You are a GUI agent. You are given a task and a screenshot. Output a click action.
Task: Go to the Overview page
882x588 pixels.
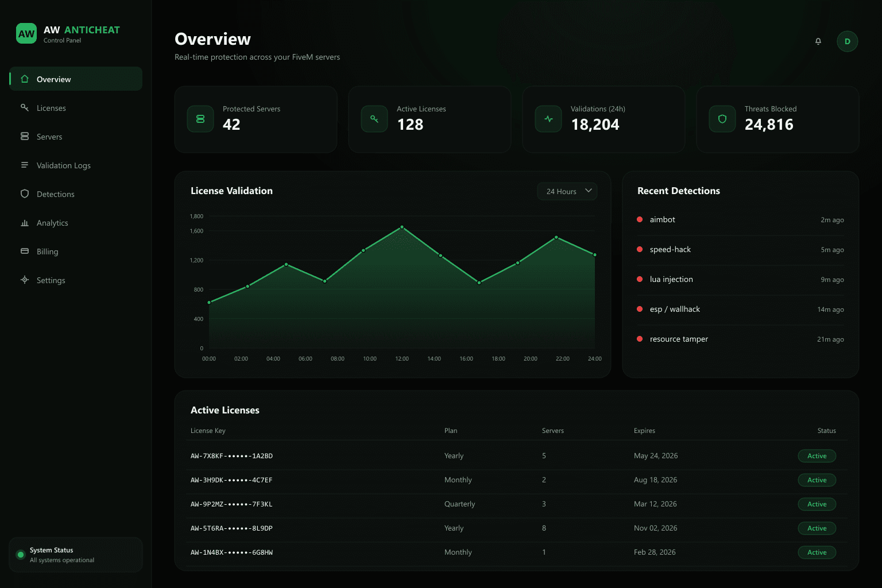(x=76, y=79)
